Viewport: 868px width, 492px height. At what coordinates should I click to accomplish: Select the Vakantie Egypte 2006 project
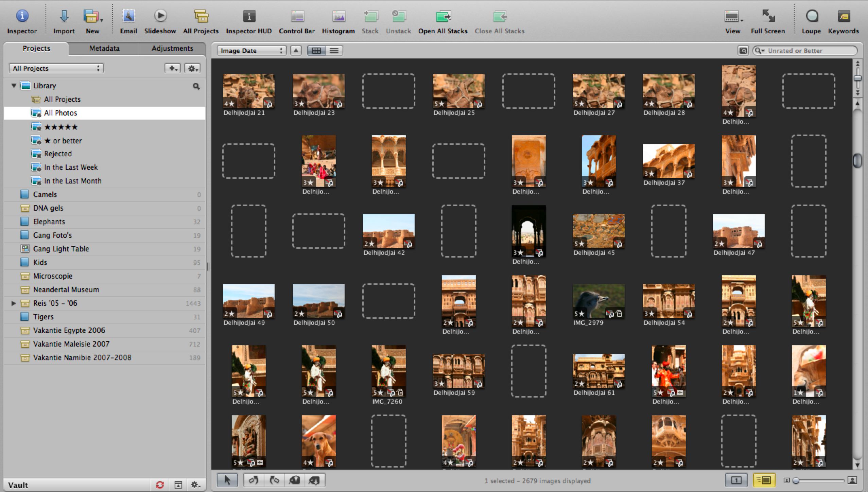coord(69,330)
